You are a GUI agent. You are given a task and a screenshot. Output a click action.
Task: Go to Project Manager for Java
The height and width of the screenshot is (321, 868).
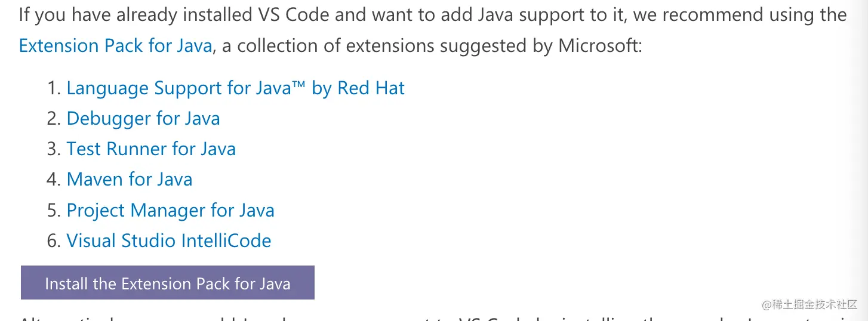click(x=170, y=211)
